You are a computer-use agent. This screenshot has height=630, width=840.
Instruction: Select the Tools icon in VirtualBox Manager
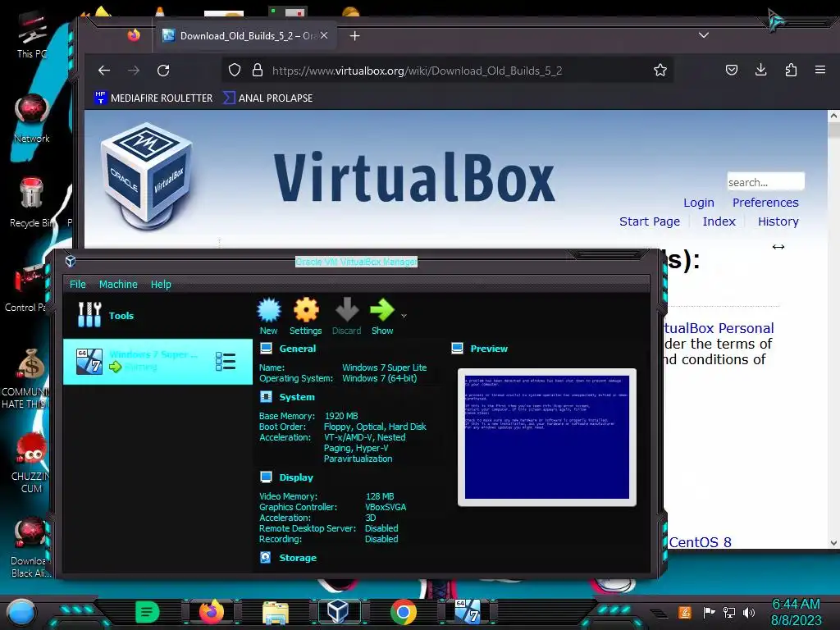click(x=89, y=315)
